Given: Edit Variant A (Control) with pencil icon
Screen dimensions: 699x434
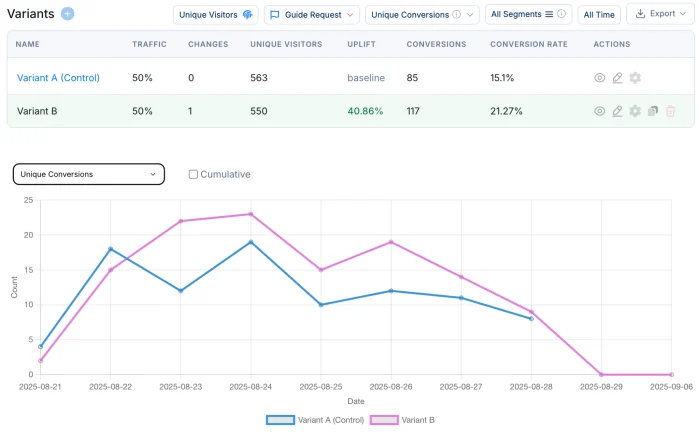Looking at the screenshot, I should (x=617, y=78).
